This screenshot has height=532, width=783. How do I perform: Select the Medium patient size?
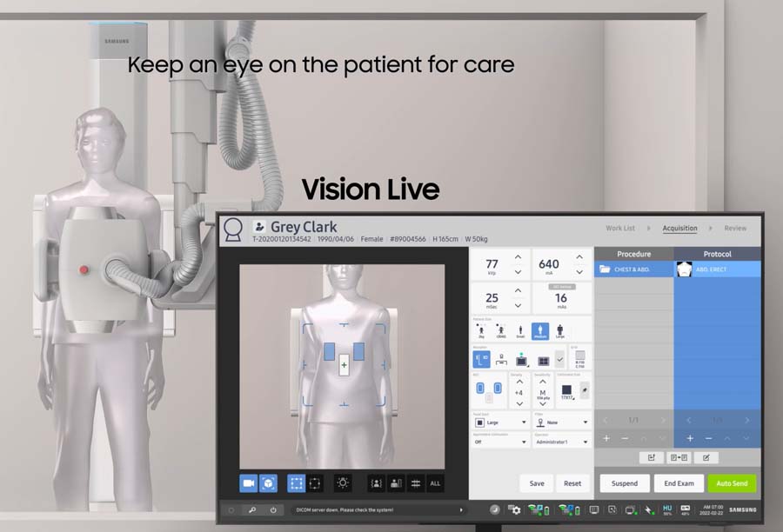[540, 330]
